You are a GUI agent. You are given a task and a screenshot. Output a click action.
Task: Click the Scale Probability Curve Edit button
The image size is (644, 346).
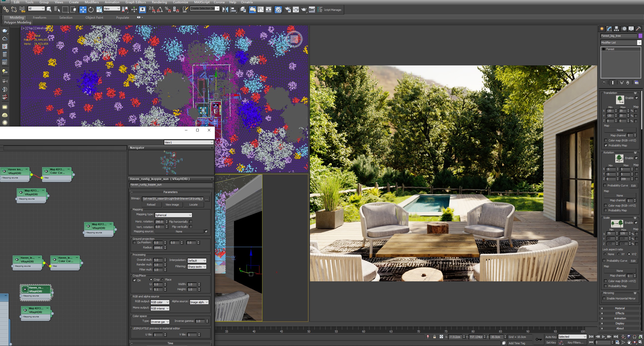point(633,261)
